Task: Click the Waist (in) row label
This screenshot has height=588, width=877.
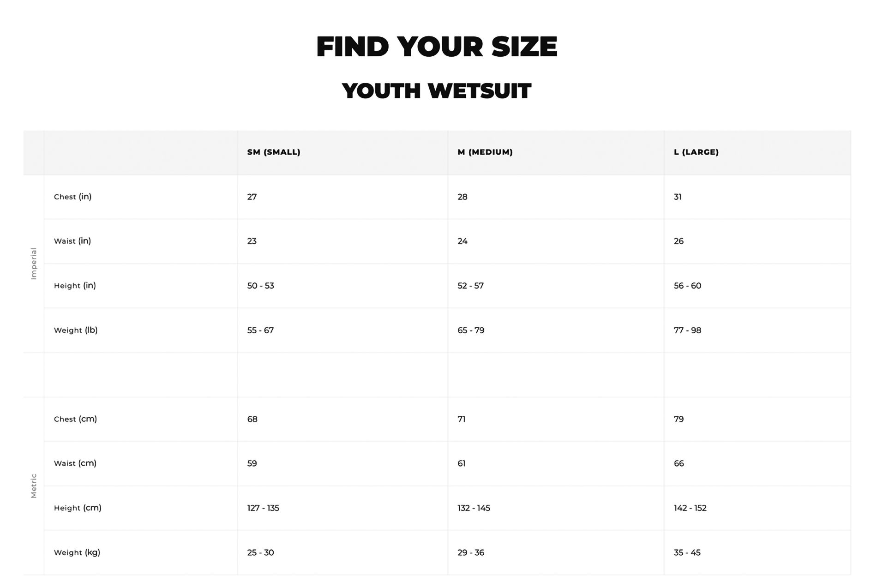Action: click(72, 241)
